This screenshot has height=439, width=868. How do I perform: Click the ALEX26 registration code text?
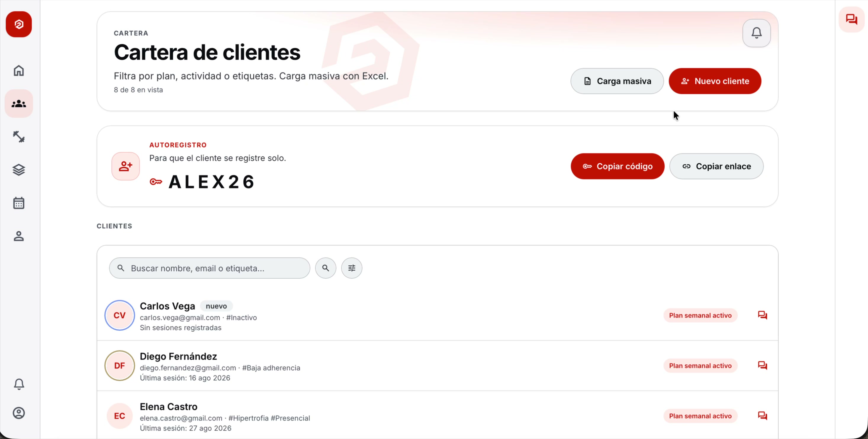(211, 182)
